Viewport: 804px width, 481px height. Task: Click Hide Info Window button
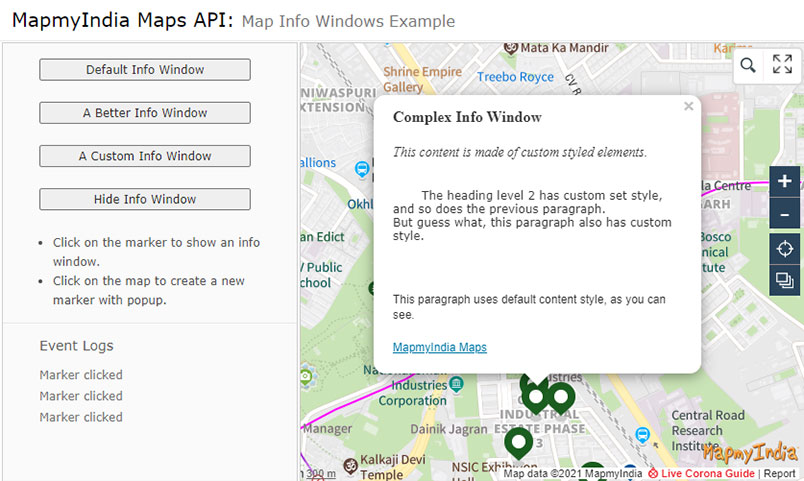145,199
